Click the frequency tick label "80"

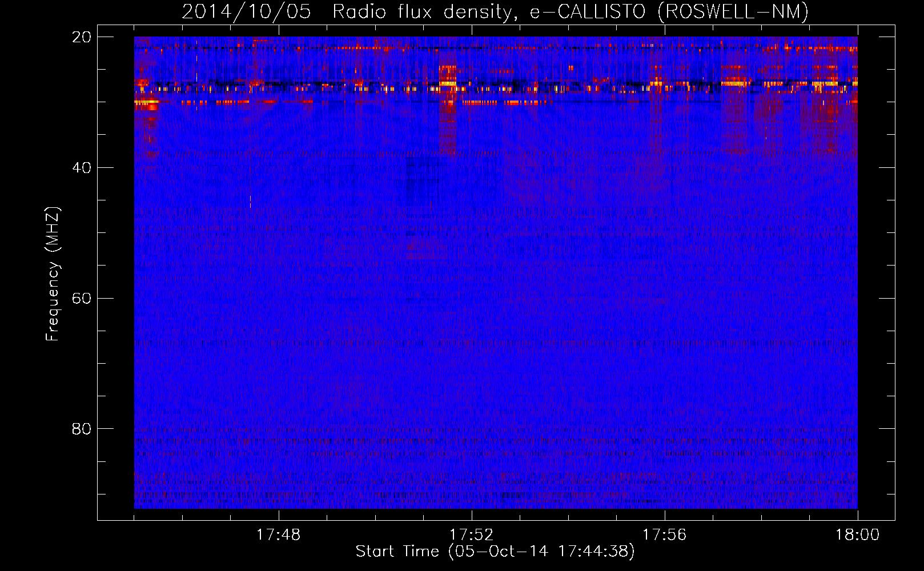coord(82,428)
